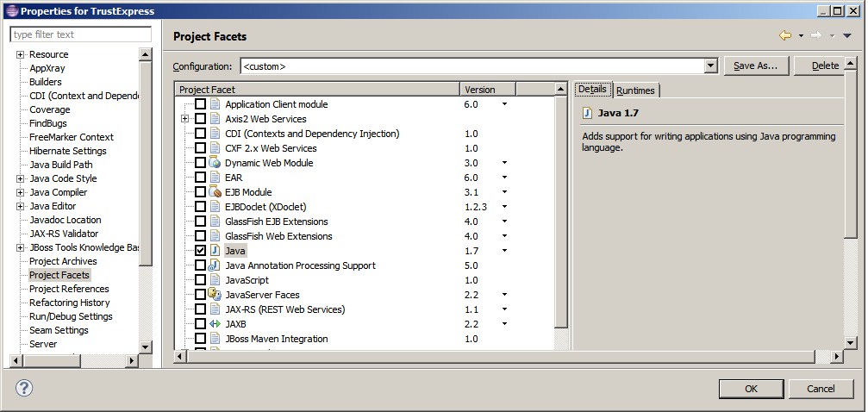Open the Hibernate Settings page
The image size is (868, 412).
tap(67, 151)
